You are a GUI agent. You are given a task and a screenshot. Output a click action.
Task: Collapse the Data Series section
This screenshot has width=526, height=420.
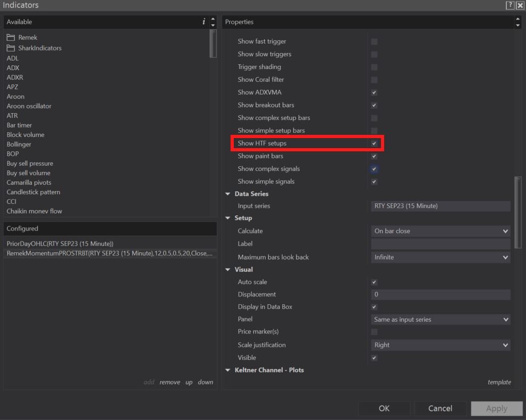coord(228,194)
